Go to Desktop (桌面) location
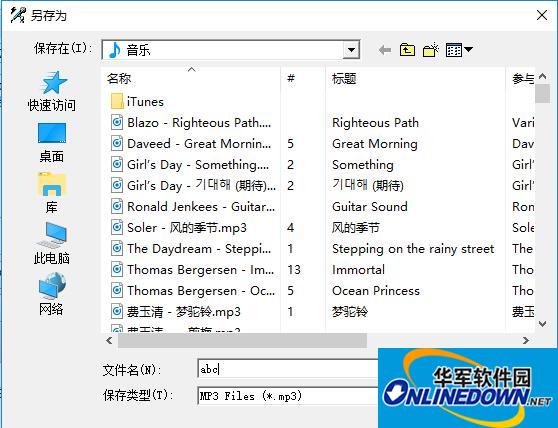 (x=52, y=142)
